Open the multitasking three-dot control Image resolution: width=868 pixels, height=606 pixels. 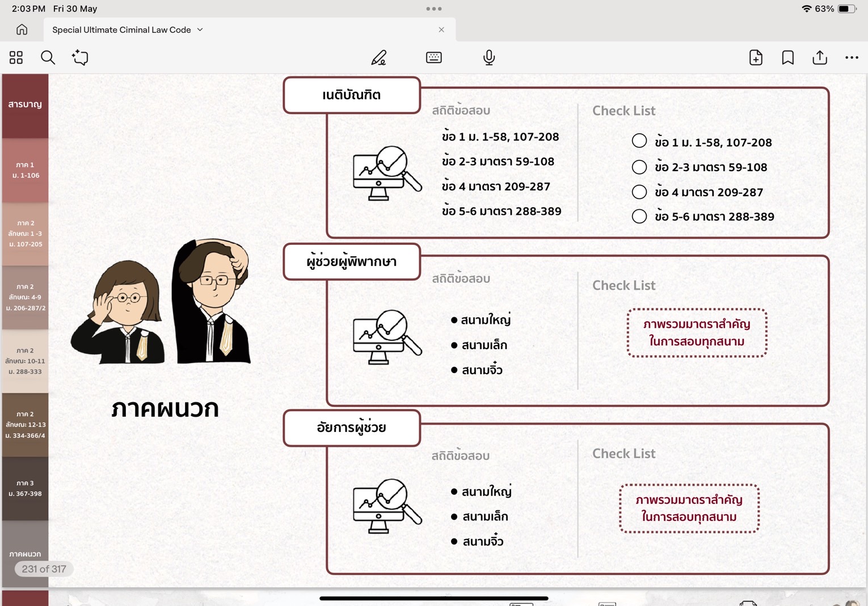(x=434, y=9)
